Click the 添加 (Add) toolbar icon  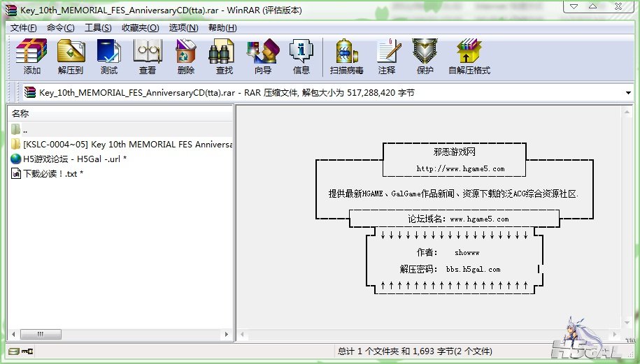click(x=31, y=57)
